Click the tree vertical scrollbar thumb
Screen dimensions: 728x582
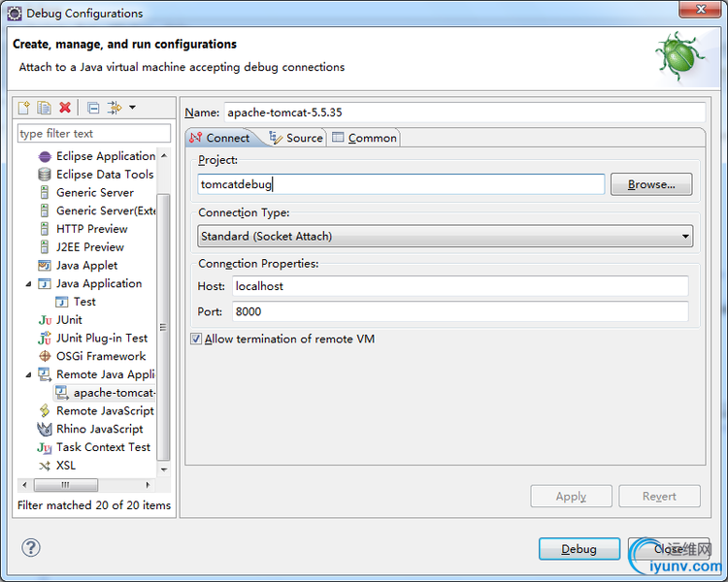[163, 327]
